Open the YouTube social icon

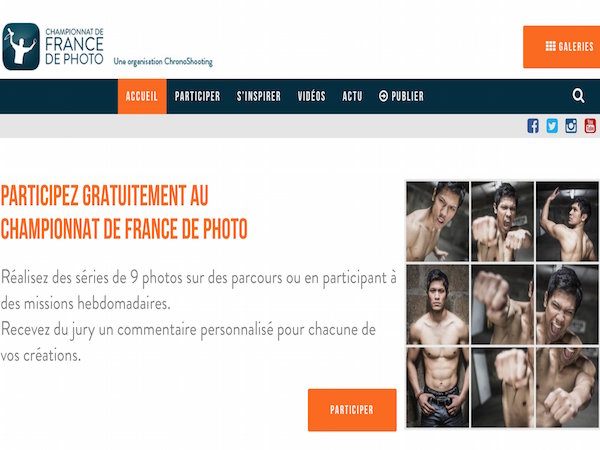pos(590,126)
